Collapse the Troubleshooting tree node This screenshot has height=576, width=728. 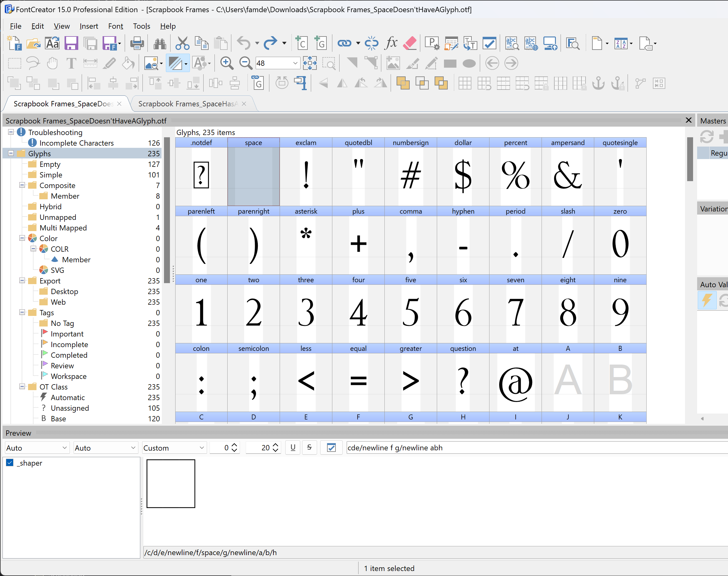click(11, 132)
